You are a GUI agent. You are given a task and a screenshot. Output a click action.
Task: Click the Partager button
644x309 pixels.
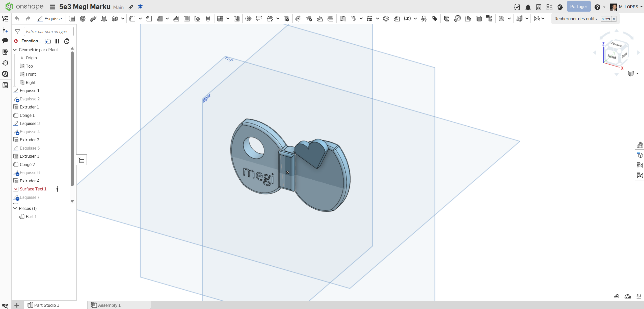pos(578,7)
